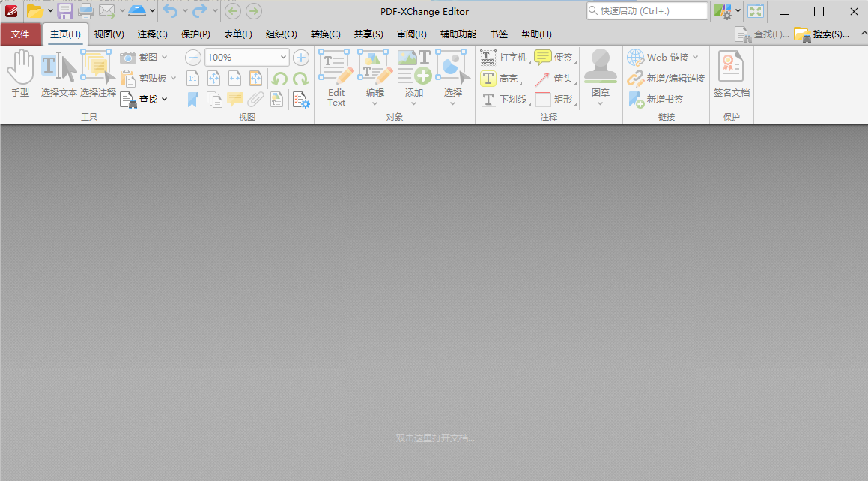Switch to the Convert (转换) tab
This screenshot has height=481, width=868.
point(326,34)
